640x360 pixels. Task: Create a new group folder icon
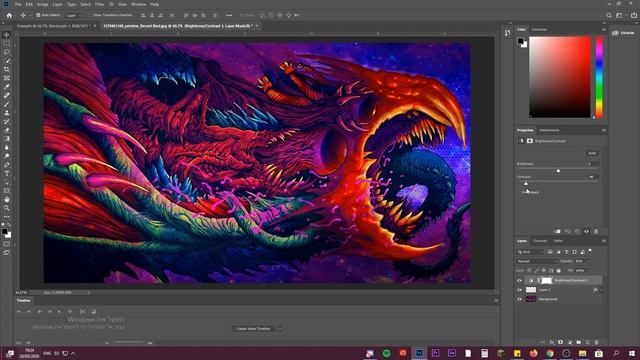pyautogui.click(x=579, y=342)
